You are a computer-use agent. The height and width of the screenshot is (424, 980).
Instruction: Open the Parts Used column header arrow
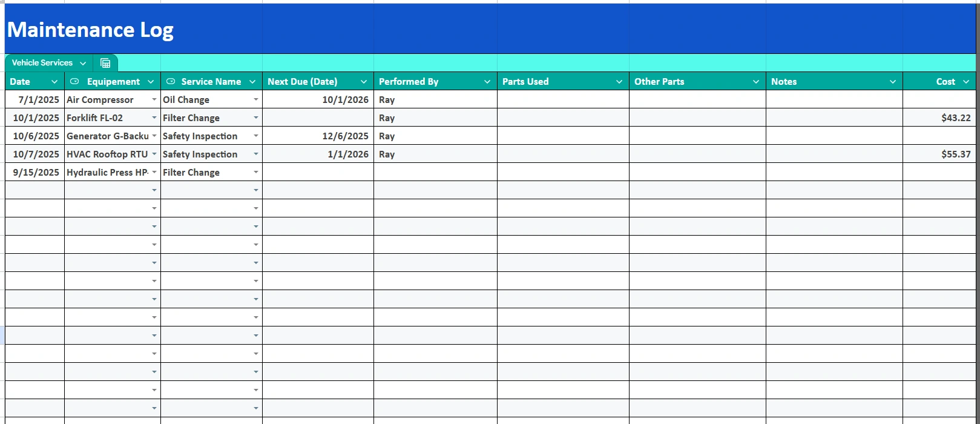click(619, 82)
